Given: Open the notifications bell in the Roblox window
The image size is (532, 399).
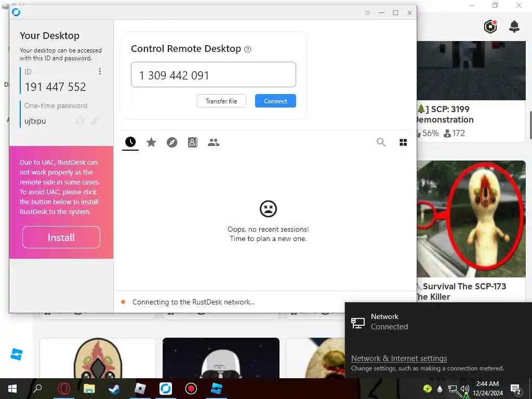Looking at the screenshot, I should pyautogui.click(x=514, y=26).
